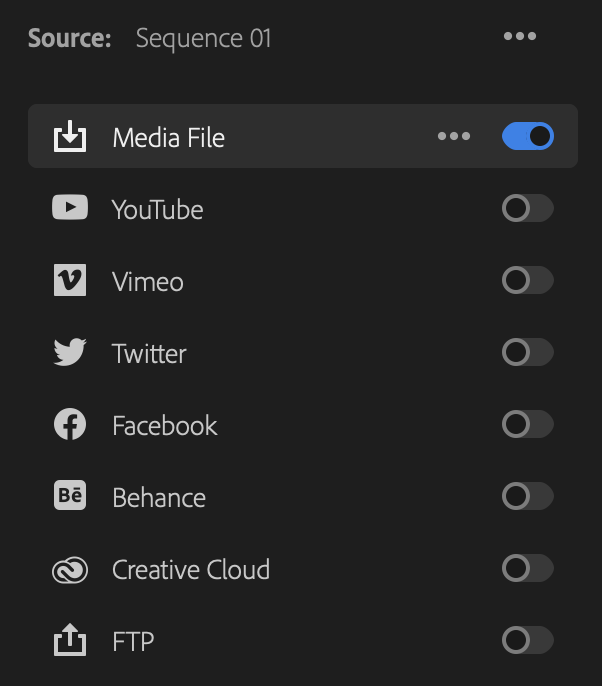
Task: Enable the Creative Cloud toggle
Action: 528,568
